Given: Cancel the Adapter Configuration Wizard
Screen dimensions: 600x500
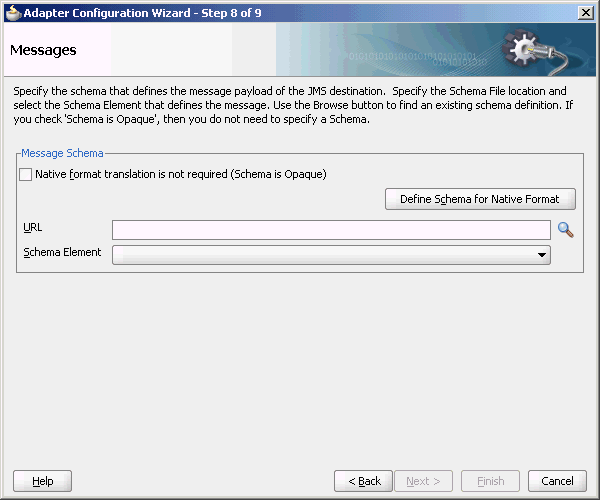Looking at the screenshot, I should point(557,481).
